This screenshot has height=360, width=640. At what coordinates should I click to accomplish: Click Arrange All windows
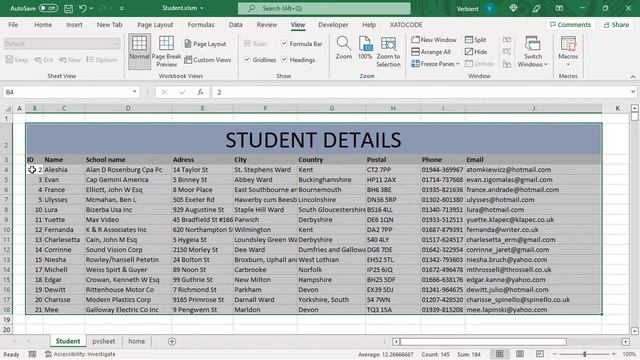pyautogui.click(x=431, y=52)
